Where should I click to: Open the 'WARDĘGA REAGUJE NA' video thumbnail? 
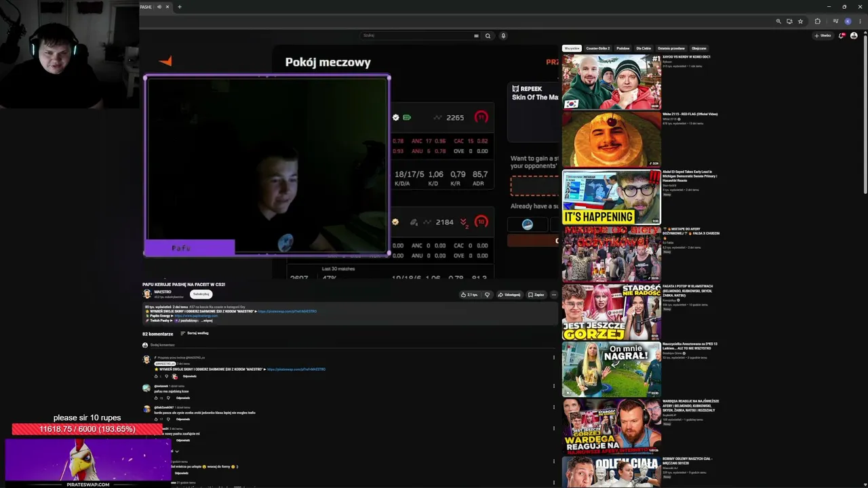coord(611,426)
